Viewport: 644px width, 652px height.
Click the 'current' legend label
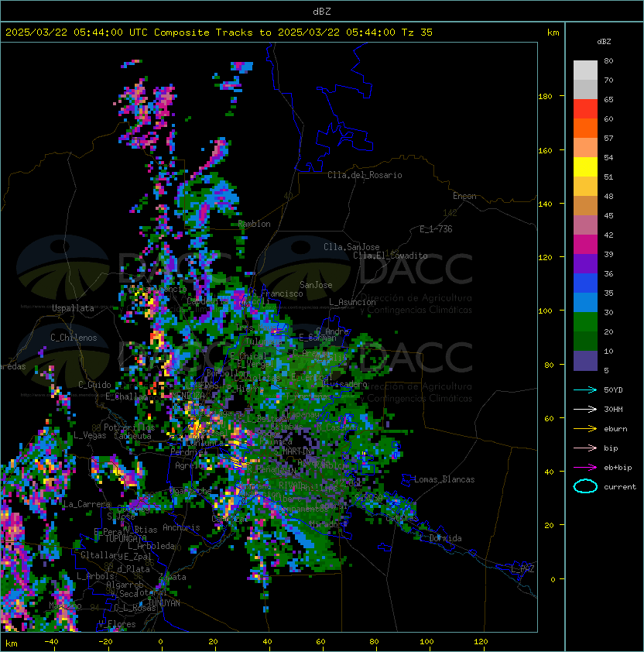[x=620, y=487]
